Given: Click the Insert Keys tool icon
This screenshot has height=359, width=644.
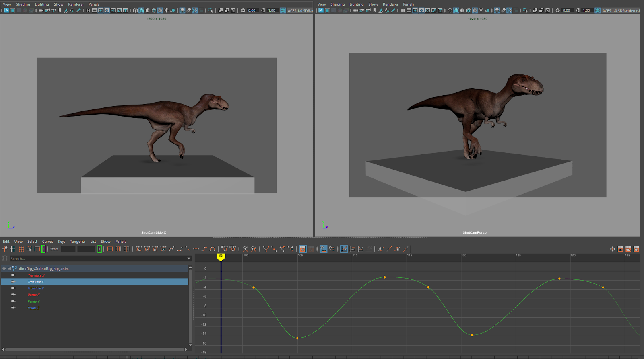Looking at the screenshot, I should (13, 249).
